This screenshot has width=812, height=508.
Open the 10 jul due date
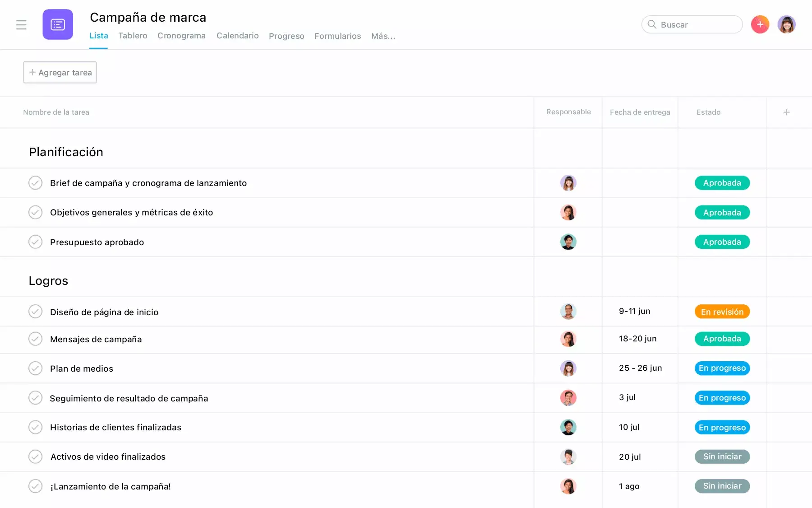tap(629, 427)
